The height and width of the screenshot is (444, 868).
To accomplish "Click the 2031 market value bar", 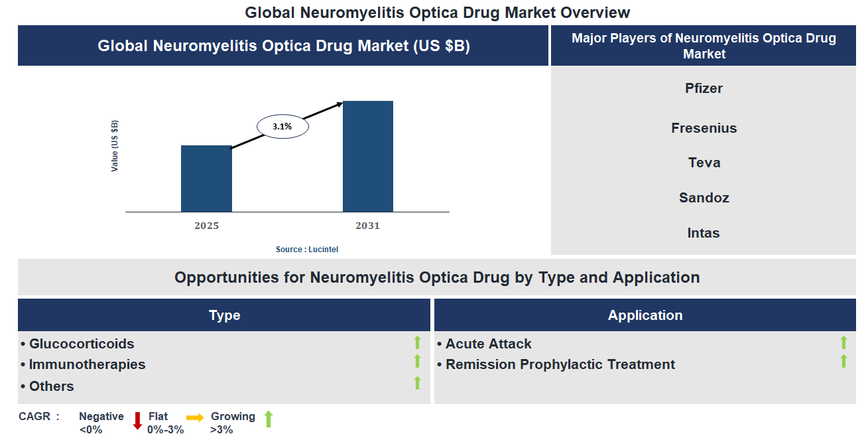I will pos(367,156).
